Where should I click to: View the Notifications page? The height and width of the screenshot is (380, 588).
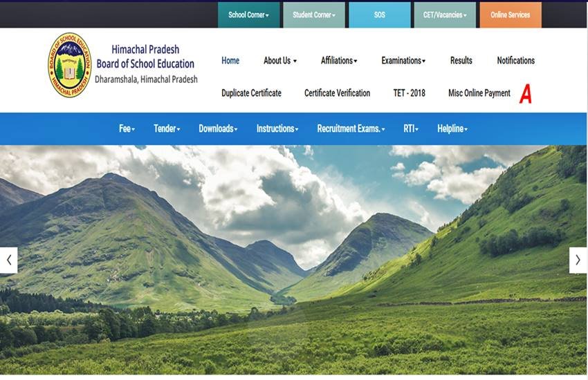click(515, 61)
